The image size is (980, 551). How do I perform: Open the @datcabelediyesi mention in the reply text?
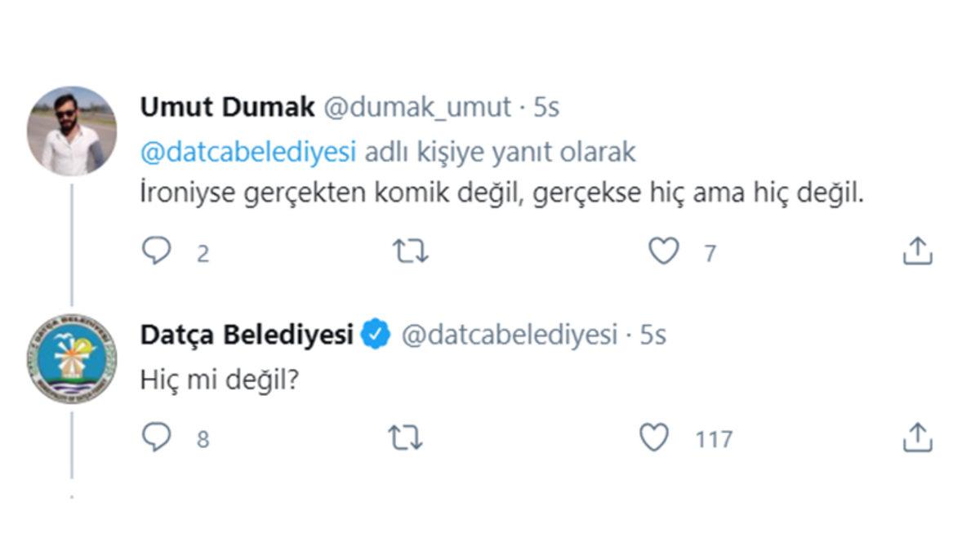coord(249,151)
